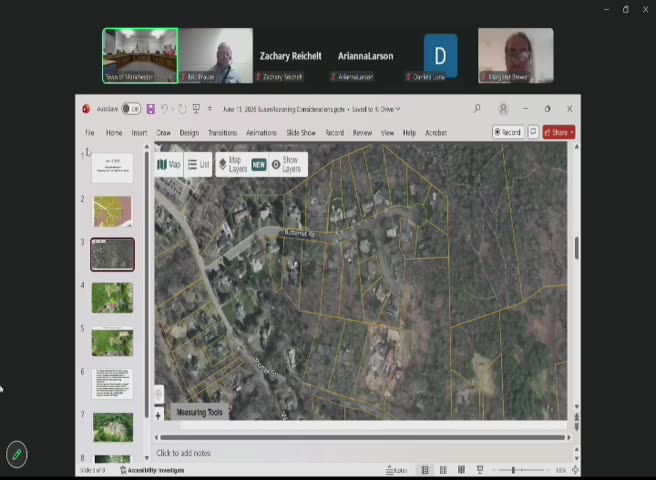Click notes pane scroll up arrow
656x480 pixels.
(577, 449)
